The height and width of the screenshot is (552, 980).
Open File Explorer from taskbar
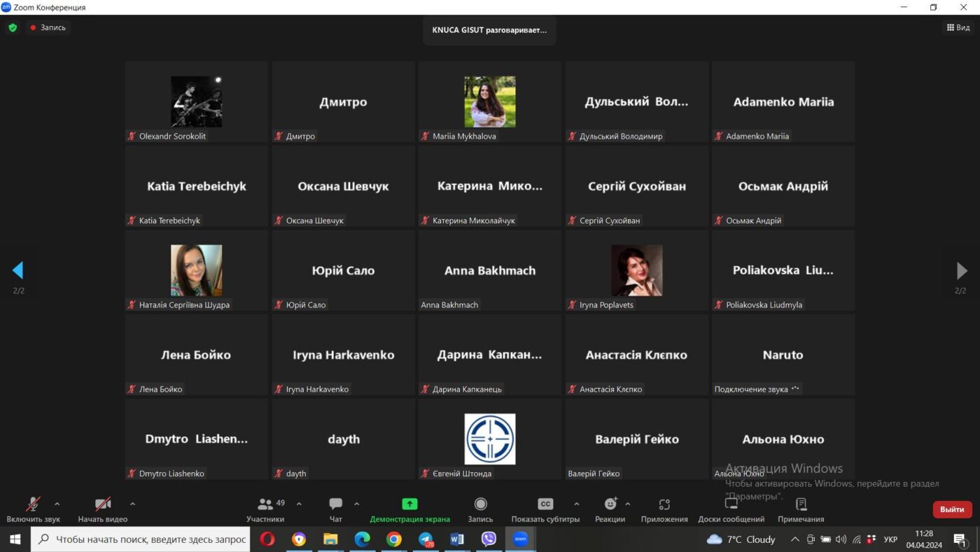[x=330, y=539]
